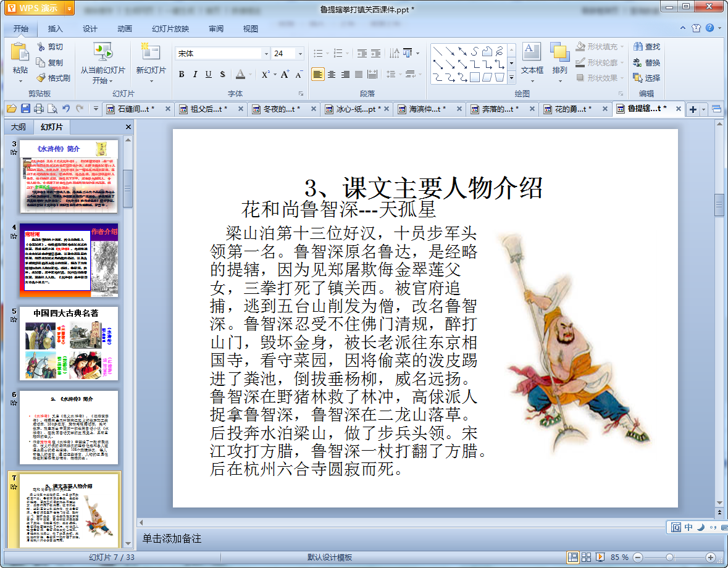The width and height of the screenshot is (728, 568).
Task: Click the zoom out minus button
Action: click(x=638, y=558)
